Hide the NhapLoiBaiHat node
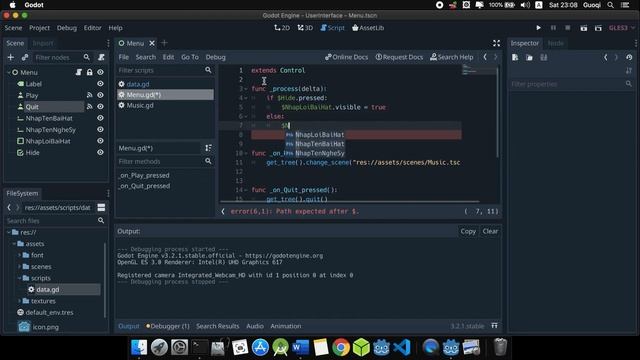640x360 pixels. pos(100,141)
